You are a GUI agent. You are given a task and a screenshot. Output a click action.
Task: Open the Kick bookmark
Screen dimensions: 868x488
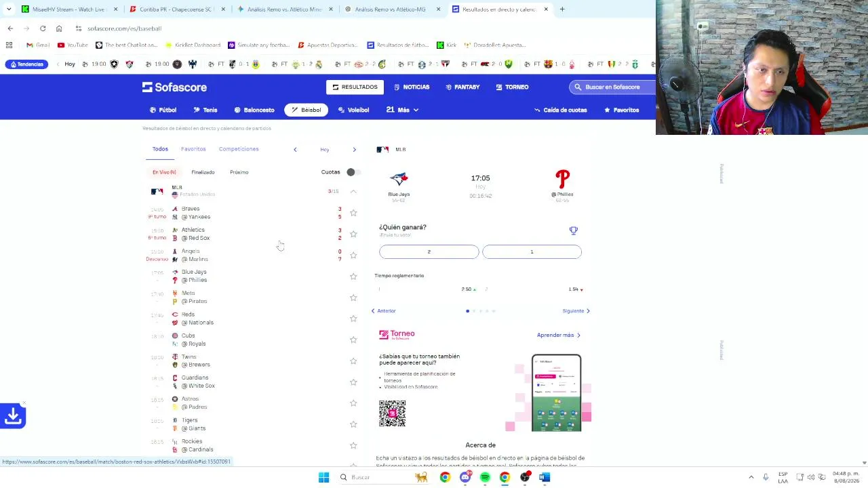446,45
